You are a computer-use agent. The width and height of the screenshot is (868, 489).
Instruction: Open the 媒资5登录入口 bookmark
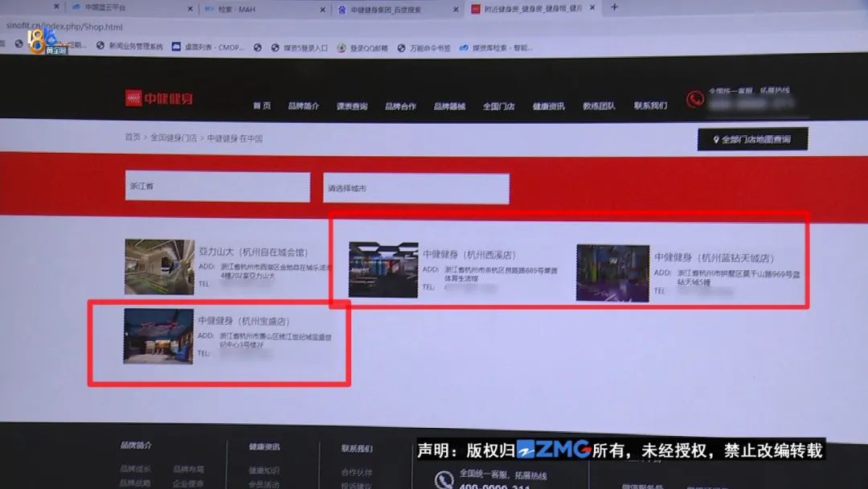tap(300, 47)
